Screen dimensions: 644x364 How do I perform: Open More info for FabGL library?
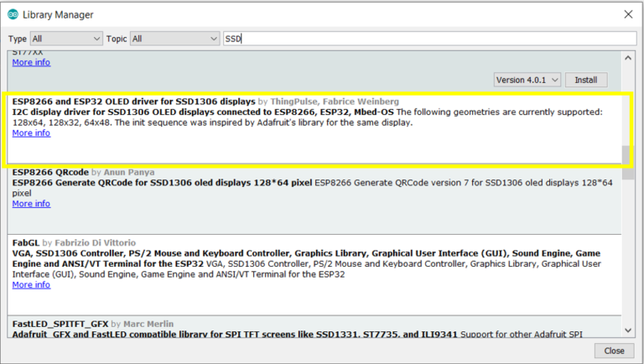pyautogui.click(x=31, y=284)
